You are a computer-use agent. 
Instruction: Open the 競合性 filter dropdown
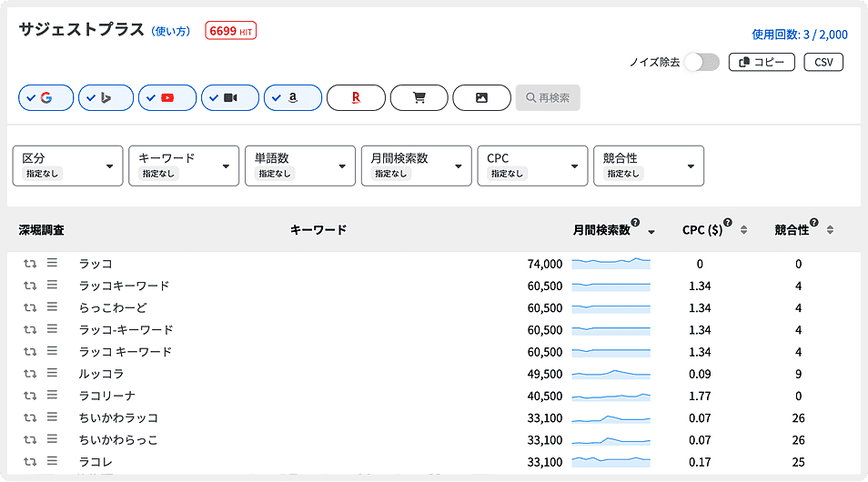click(x=649, y=166)
